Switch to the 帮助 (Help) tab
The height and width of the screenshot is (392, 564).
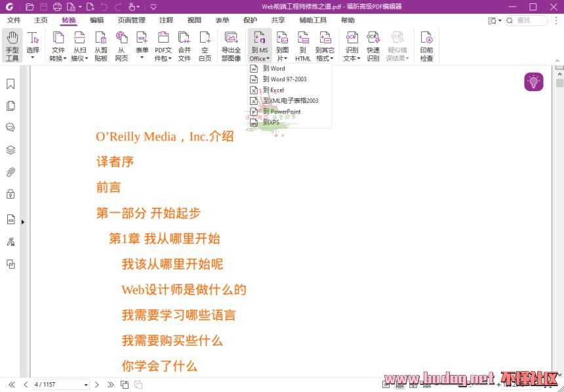pyautogui.click(x=348, y=20)
